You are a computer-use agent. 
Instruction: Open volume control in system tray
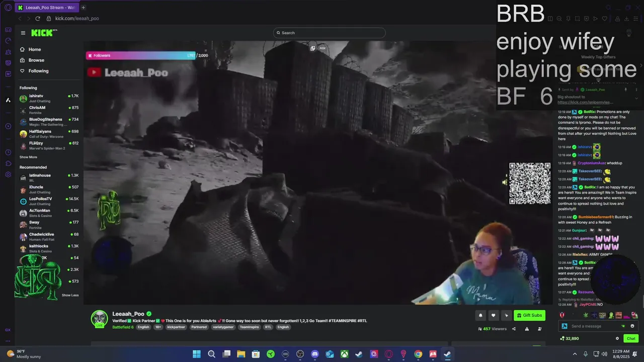[604, 354]
